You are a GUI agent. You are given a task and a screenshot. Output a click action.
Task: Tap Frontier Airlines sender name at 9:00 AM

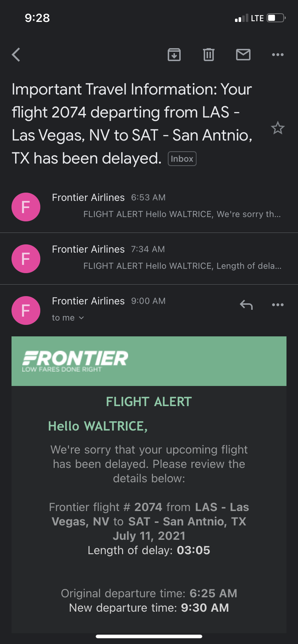tap(88, 301)
